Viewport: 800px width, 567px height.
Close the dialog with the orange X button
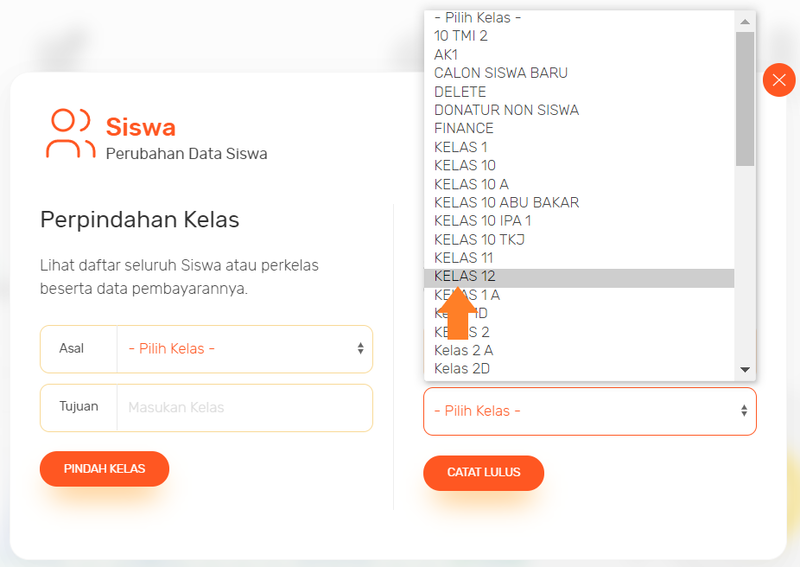779,80
